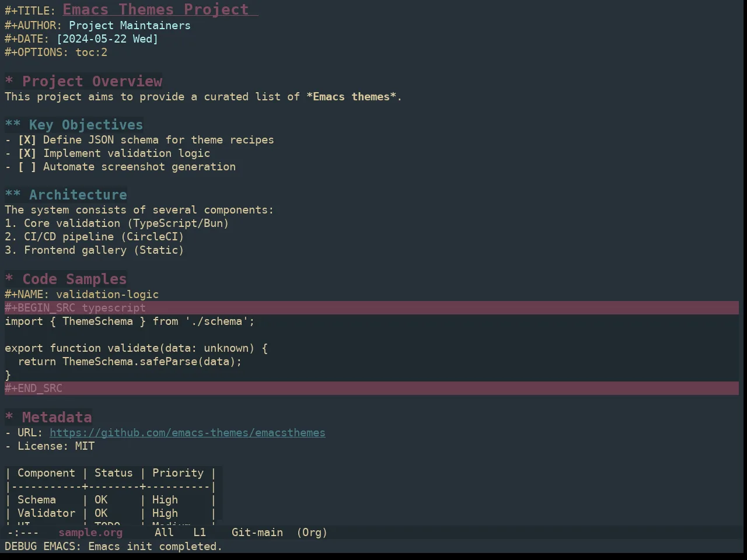Collapse the 'Project Overview' heading

click(84, 81)
